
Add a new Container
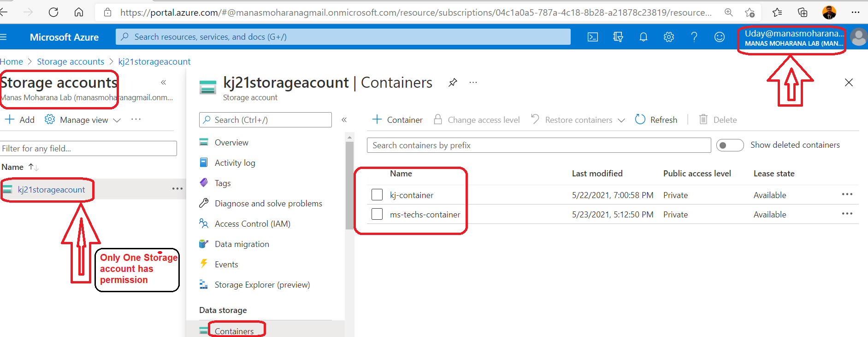[x=397, y=120]
